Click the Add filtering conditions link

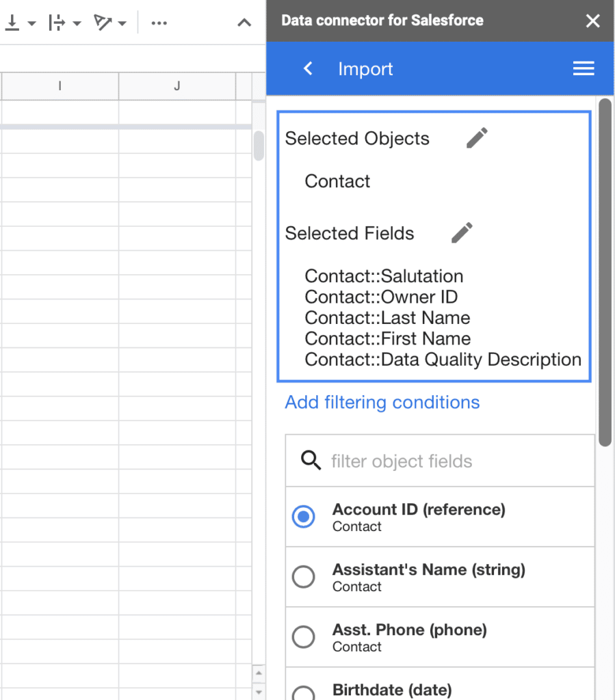tap(382, 402)
